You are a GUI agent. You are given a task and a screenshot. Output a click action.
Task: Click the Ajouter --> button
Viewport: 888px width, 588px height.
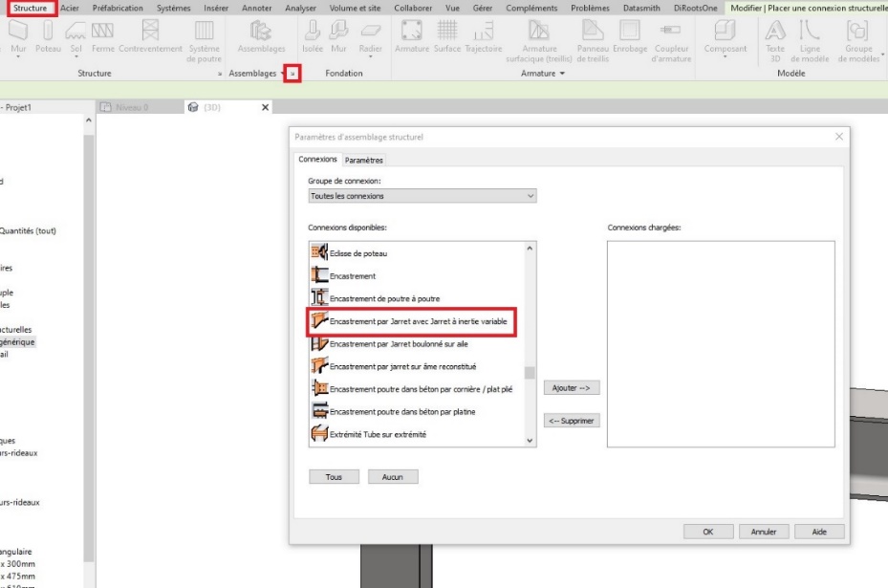point(572,388)
